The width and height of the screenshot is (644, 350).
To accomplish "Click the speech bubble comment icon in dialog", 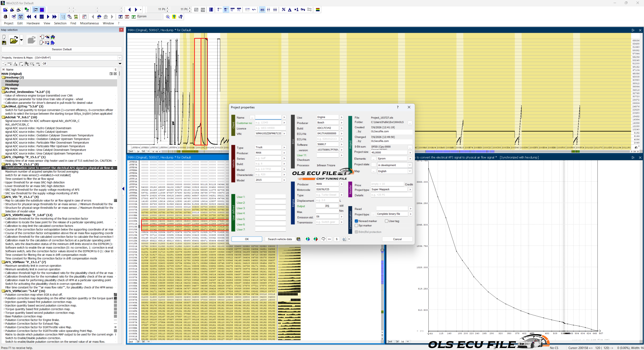I will pos(324,239).
